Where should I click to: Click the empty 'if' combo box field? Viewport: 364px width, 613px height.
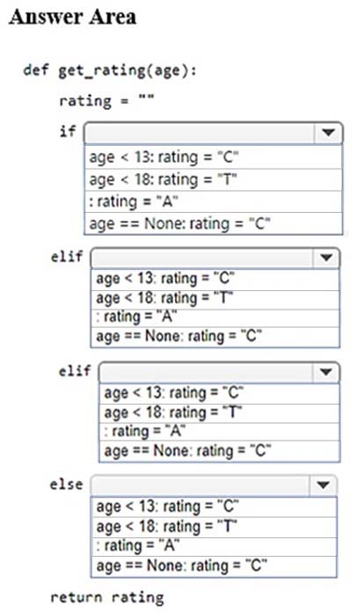click(x=200, y=134)
